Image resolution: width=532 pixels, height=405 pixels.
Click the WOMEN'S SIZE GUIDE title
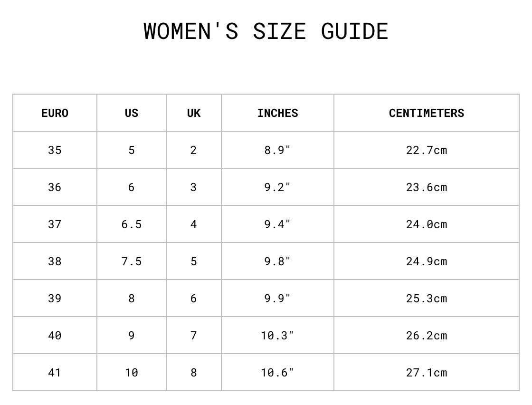point(266,31)
